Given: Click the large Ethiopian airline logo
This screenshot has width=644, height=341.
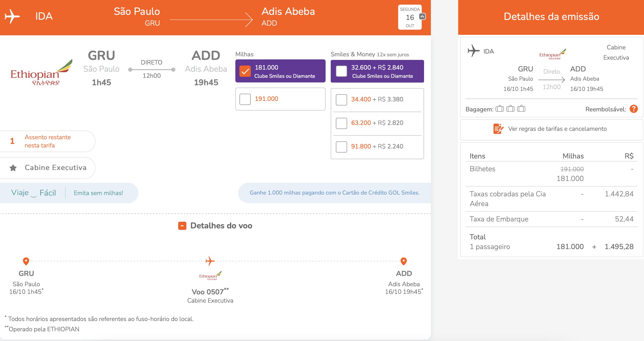Looking at the screenshot, I should tap(42, 72).
